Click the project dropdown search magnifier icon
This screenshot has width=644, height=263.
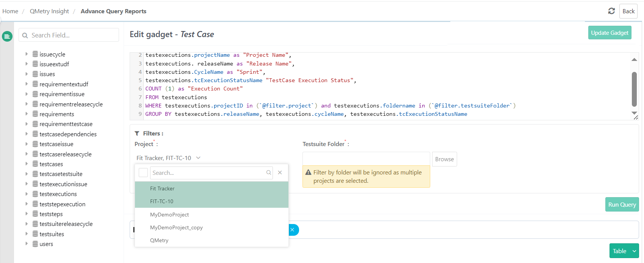pos(269,173)
